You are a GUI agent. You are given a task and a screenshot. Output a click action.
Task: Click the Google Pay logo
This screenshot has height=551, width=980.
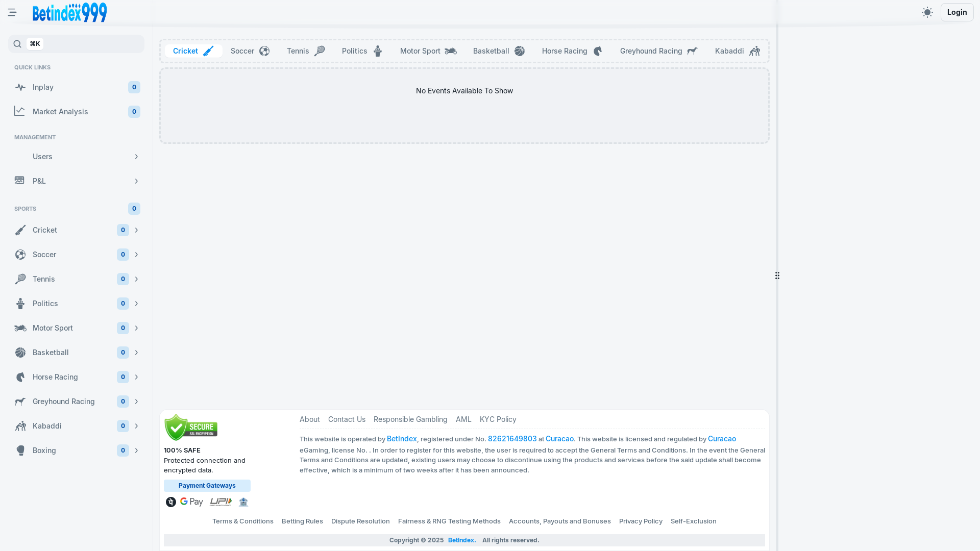click(191, 502)
